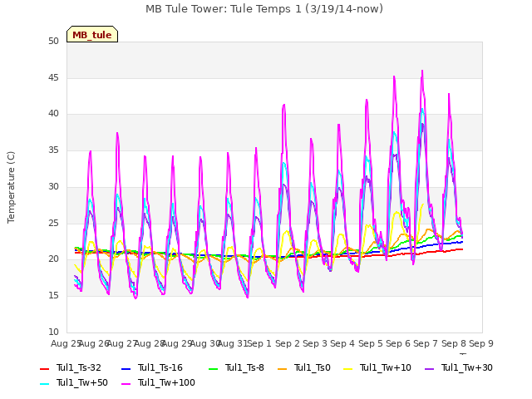This screenshot has height=399, width=532.
Task: Click the Sep 8 x-axis date label
Action: click(x=454, y=343)
